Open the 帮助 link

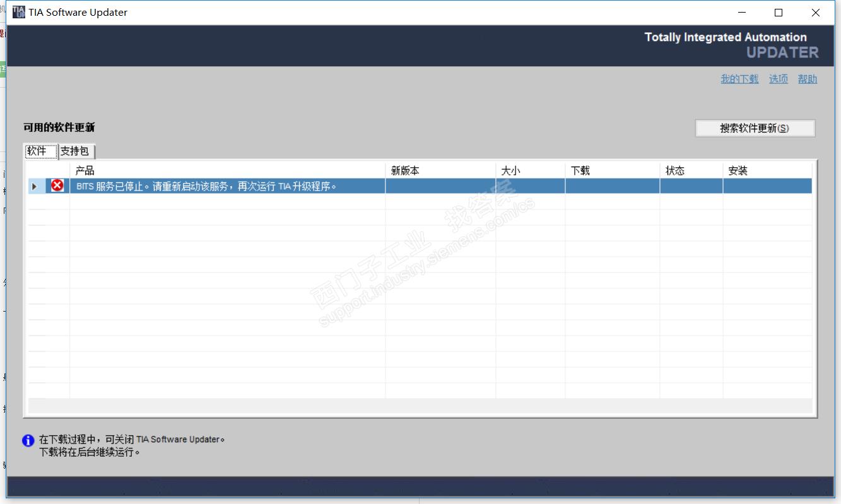(808, 79)
